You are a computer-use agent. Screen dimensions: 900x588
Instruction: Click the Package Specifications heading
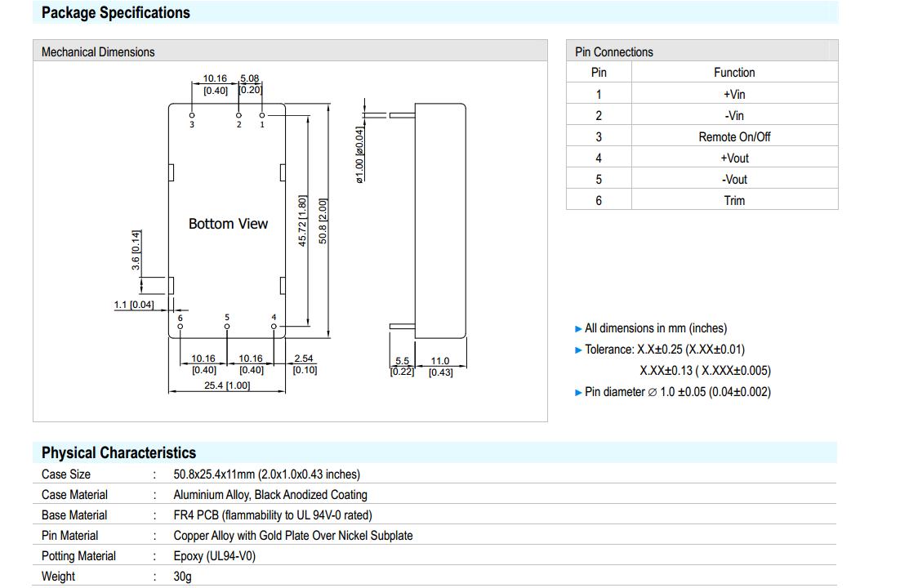click(x=115, y=13)
